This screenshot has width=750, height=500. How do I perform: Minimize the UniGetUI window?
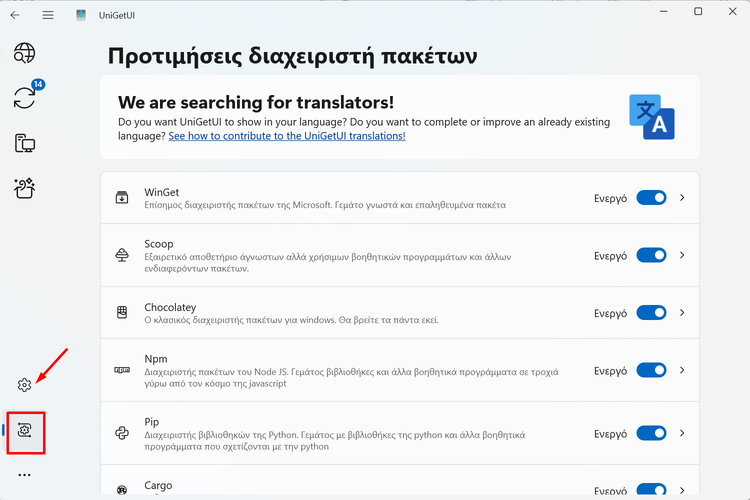pos(663,11)
